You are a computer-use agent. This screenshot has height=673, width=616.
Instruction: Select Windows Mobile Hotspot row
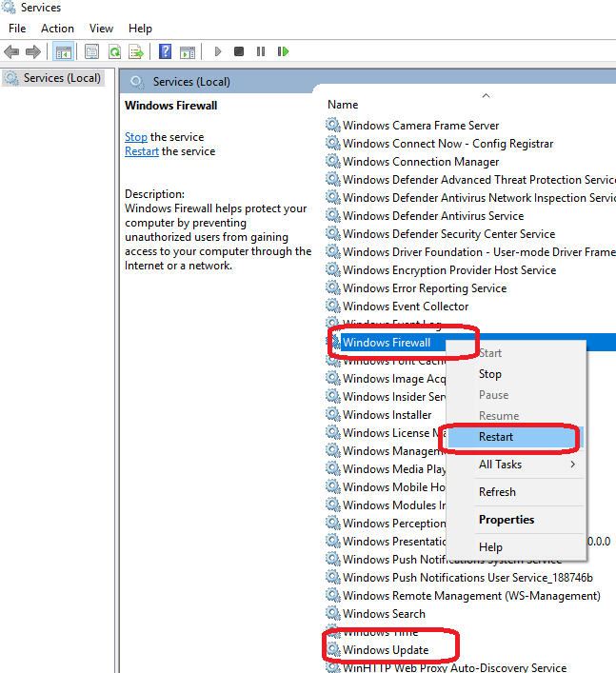tap(394, 486)
